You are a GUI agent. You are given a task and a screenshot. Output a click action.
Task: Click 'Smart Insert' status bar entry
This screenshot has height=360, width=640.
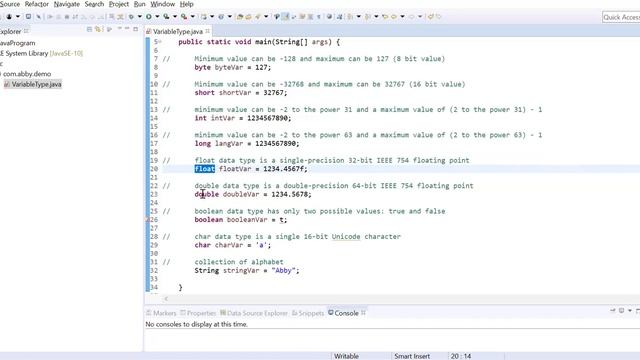click(x=412, y=356)
